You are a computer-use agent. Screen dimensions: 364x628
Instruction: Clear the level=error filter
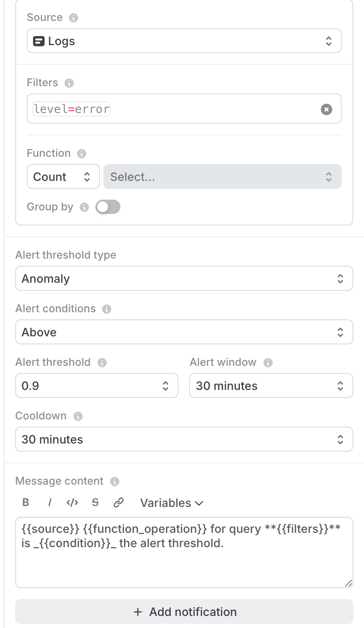326,109
